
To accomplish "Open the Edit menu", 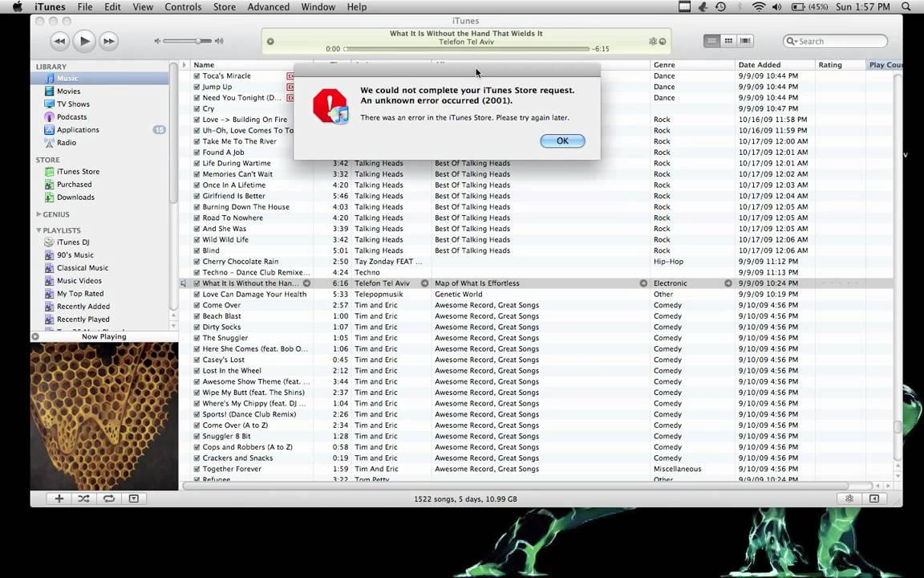I will click(112, 7).
